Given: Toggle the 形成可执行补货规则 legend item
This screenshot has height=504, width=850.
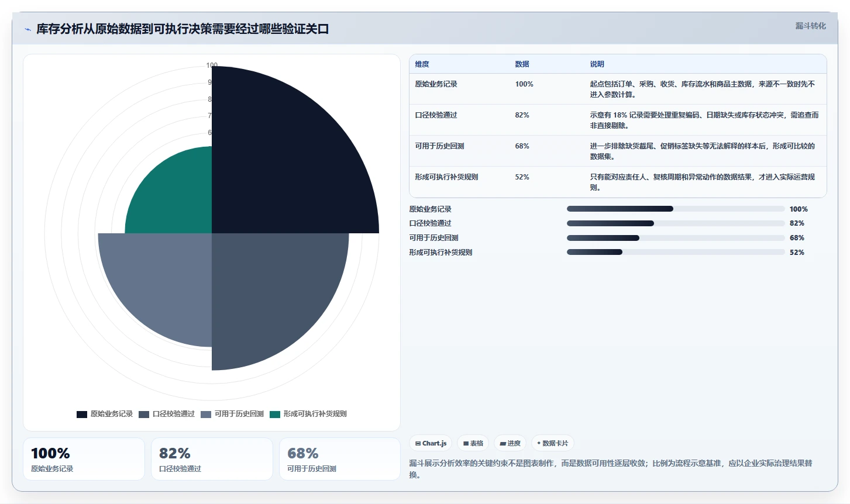Looking at the screenshot, I should pos(308,414).
